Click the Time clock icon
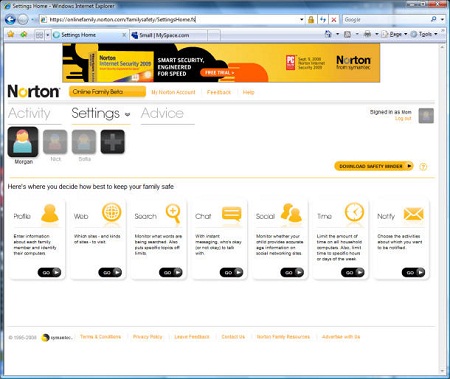Screen dimensions: 450x379 (354, 212)
